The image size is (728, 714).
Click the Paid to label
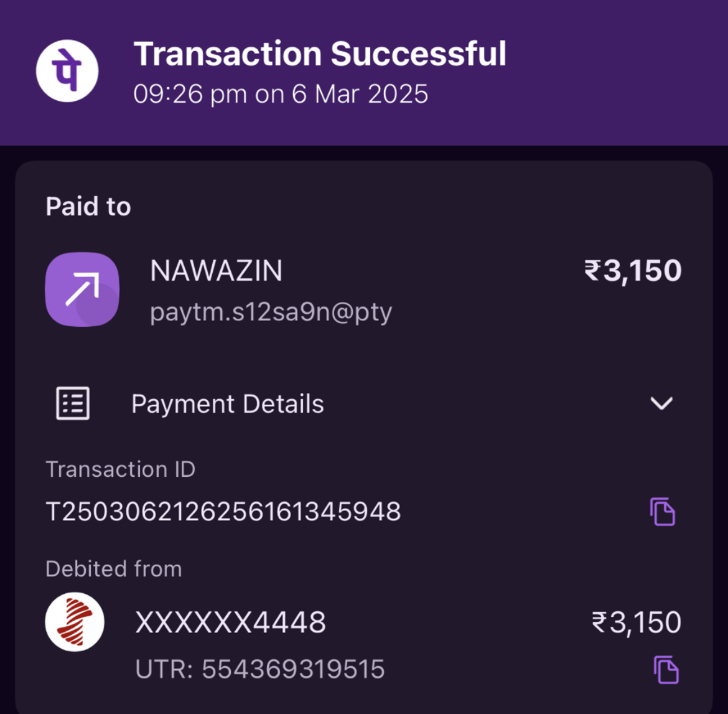88,207
